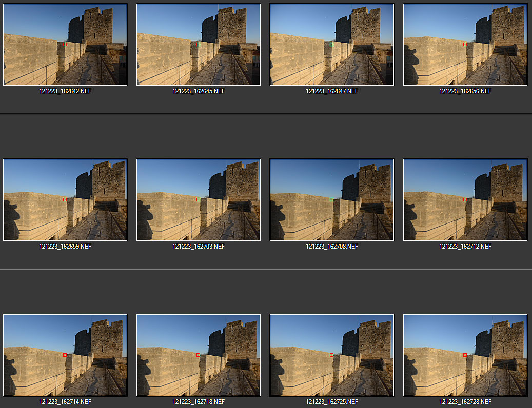Select thumbnail of photo 121223_162728.NEF
Image resolution: width=532 pixels, height=408 pixels.
465,355
